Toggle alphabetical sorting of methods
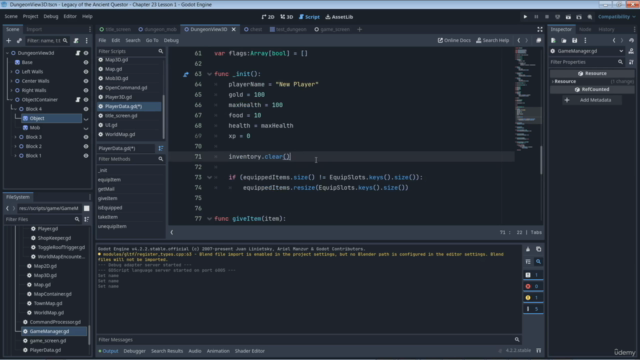 161,148
